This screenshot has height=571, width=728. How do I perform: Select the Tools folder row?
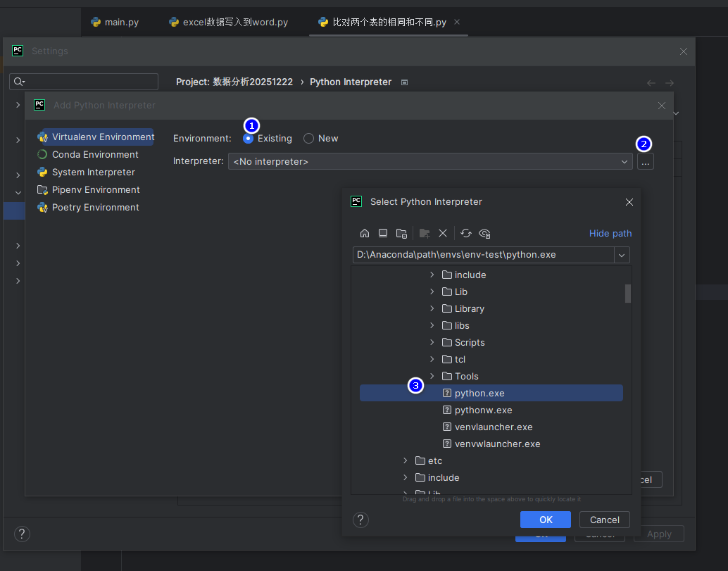tap(491, 376)
